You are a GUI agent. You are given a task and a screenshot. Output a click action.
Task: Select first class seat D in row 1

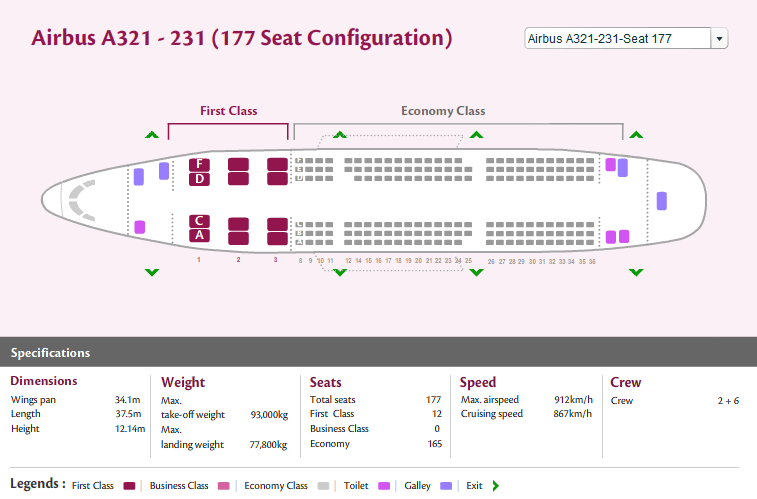pyautogui.click(x=200, y=179)
